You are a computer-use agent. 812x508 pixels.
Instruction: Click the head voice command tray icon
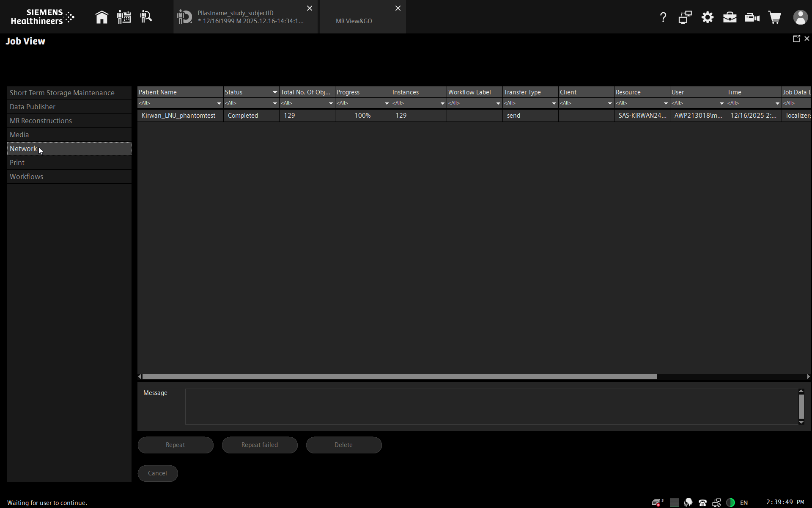point(689,502)
